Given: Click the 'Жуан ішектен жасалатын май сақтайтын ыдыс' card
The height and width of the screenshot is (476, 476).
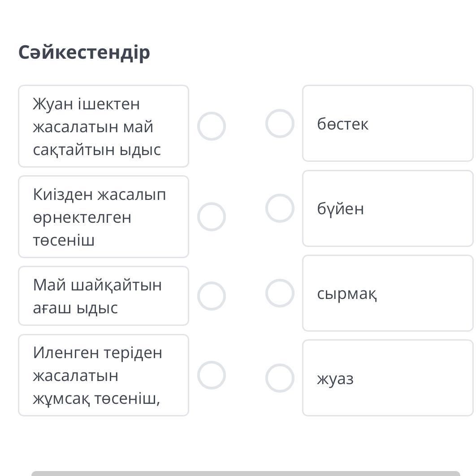Looking at the screenshot, I should pos(104,126).
